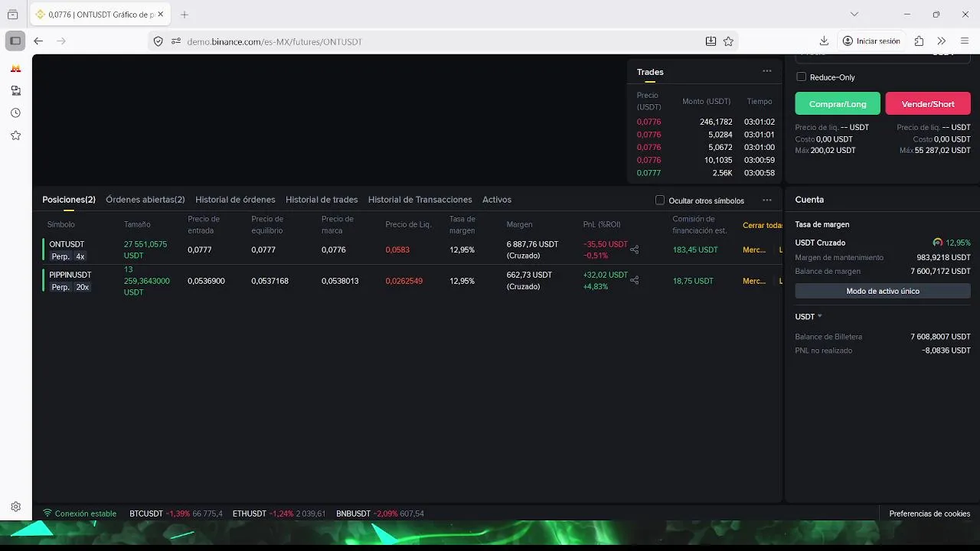Screen dimensions: 980x551
Task: Open Preferencias de cookies
Action: click(929, 514)
